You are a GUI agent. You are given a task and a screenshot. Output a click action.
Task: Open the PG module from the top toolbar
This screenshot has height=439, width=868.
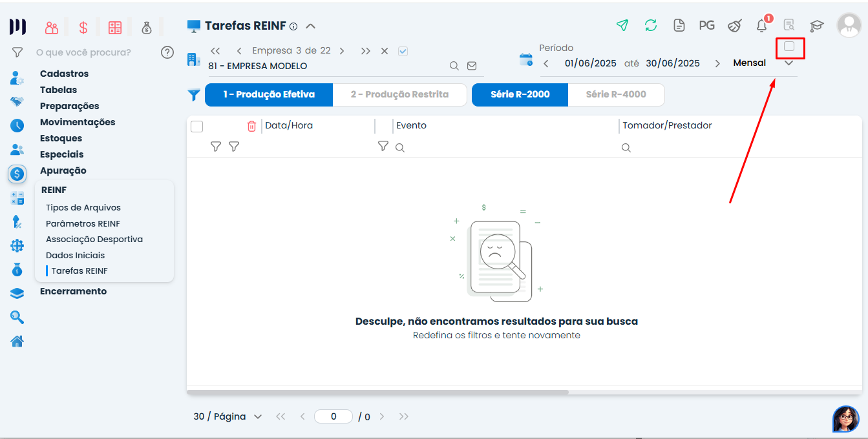pos(707,25)
